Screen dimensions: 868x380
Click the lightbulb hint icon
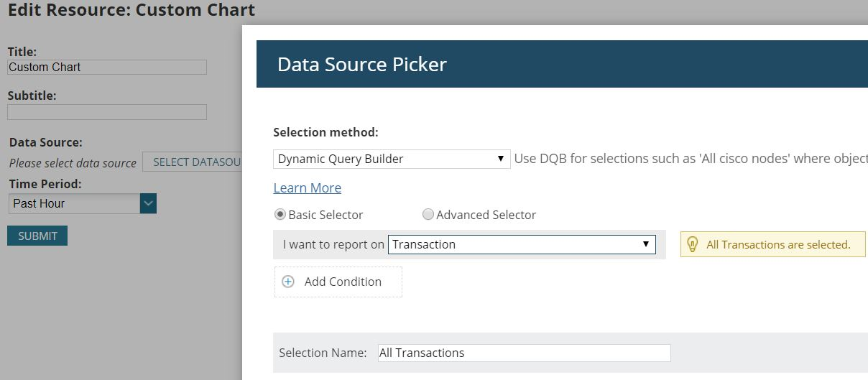(693, 244)
